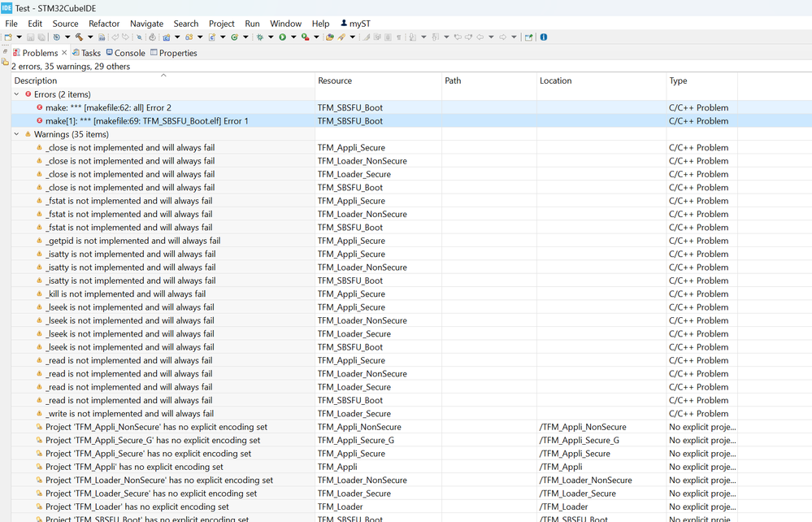Click the hammer Build icon

tap(79, 37)
